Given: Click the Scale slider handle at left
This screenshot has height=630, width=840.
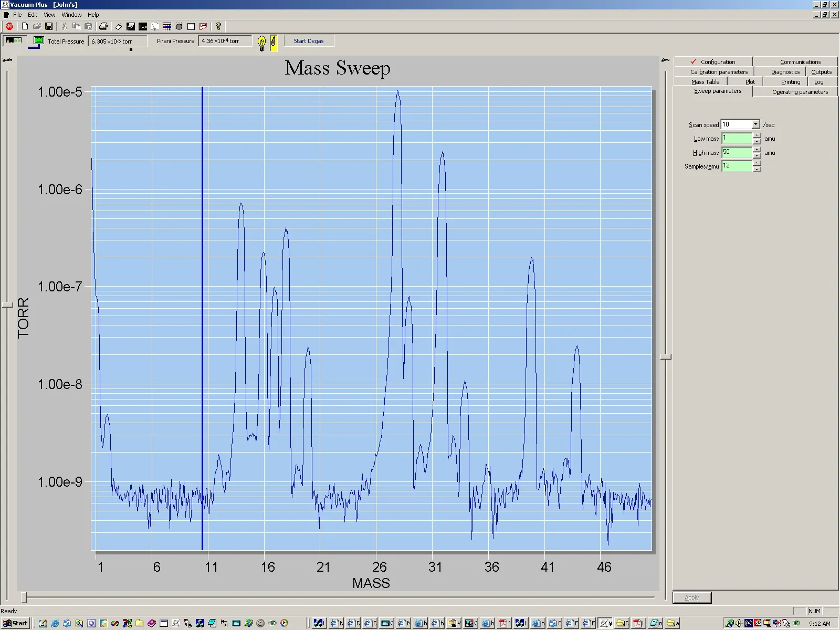Looking at the screenshot, I should [7, 304].
